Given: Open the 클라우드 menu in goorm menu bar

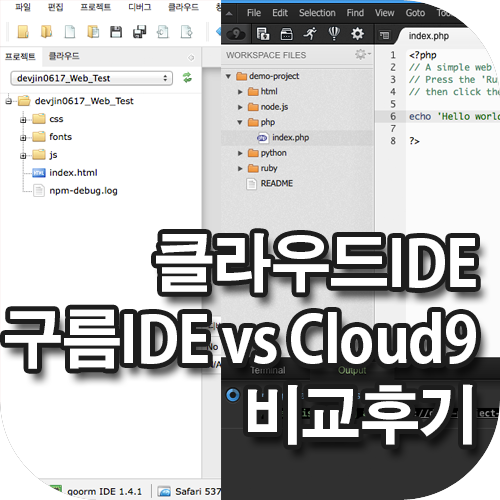Looking at the screenshot, I should coord(183,7).
